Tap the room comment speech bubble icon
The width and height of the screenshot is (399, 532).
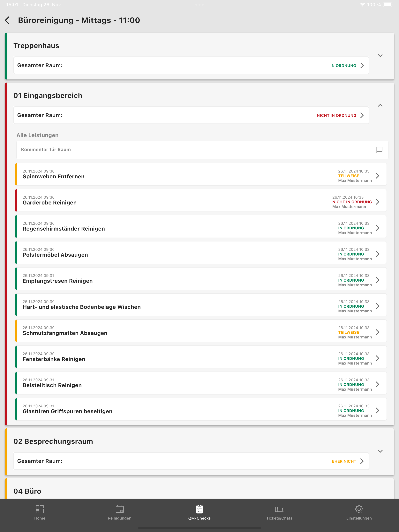coord(379,150)
